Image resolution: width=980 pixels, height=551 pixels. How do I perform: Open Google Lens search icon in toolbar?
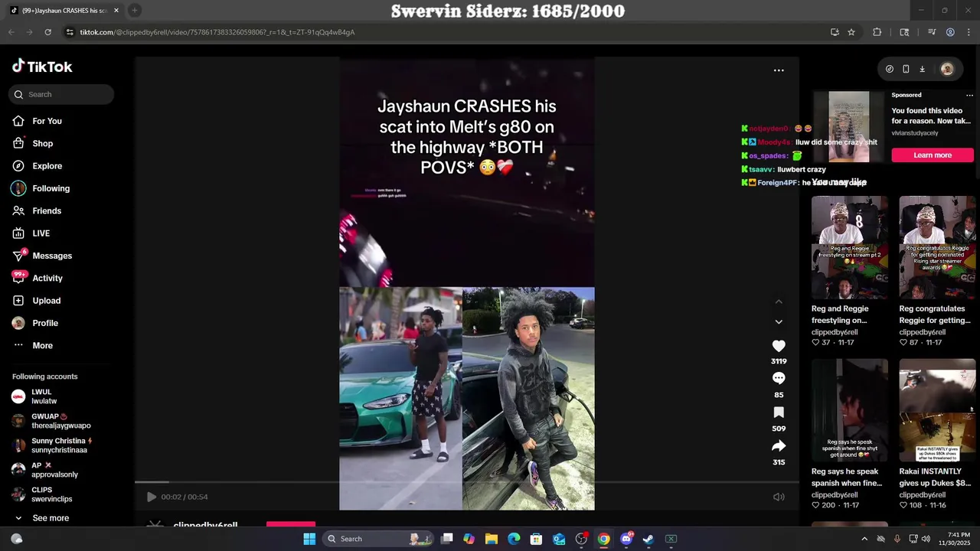point(904,32)
